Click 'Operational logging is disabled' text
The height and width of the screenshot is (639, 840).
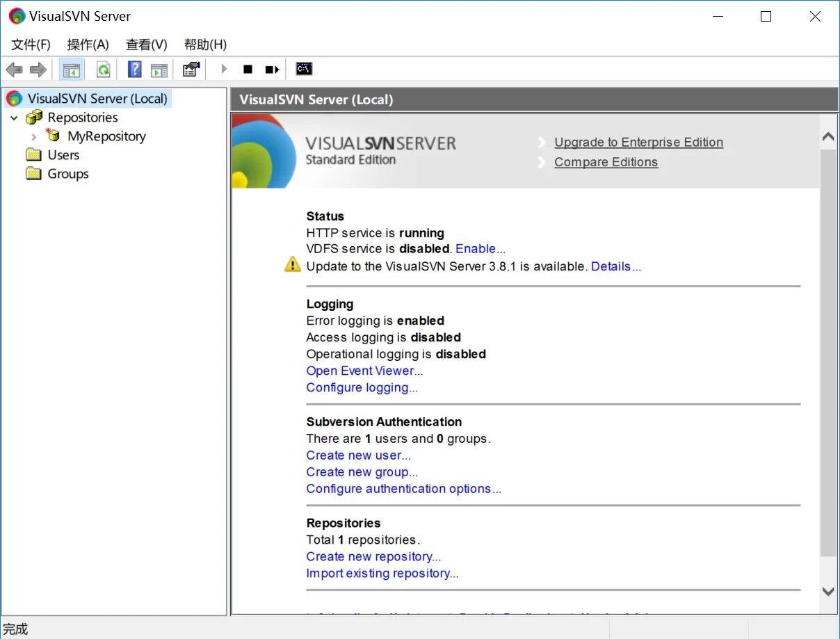396,354
